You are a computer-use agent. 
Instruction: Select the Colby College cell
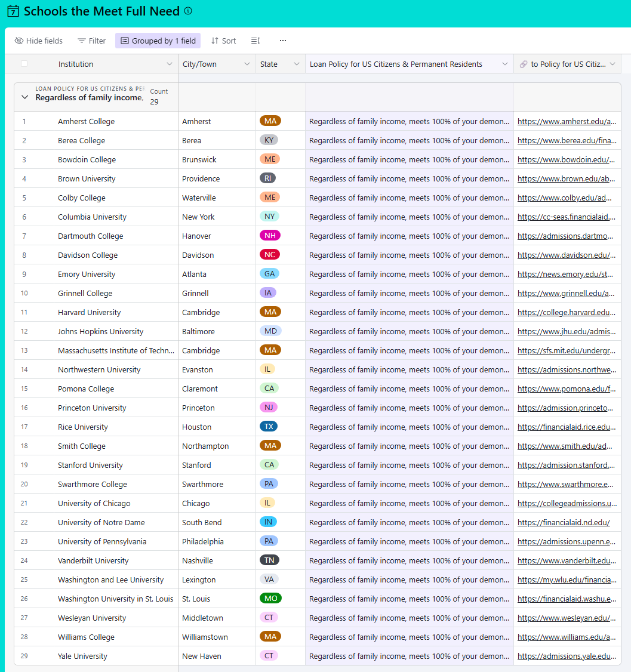(x=116, y=198)
